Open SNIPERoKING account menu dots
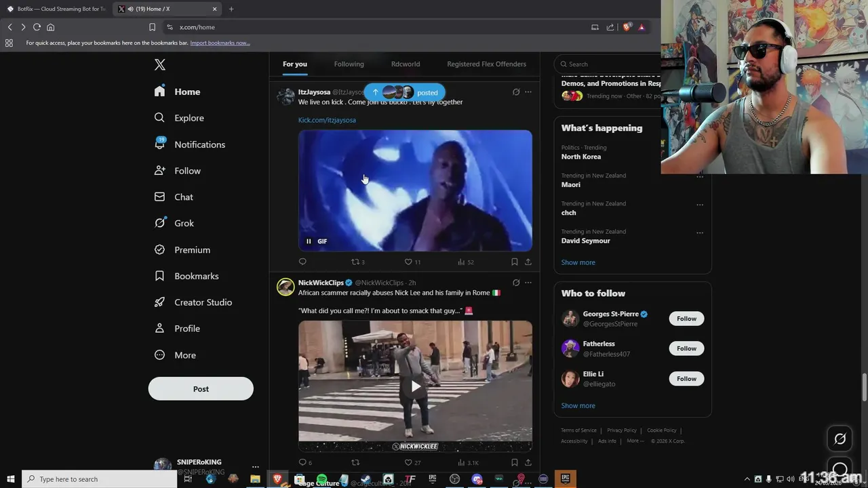 (x=255, y=467)
